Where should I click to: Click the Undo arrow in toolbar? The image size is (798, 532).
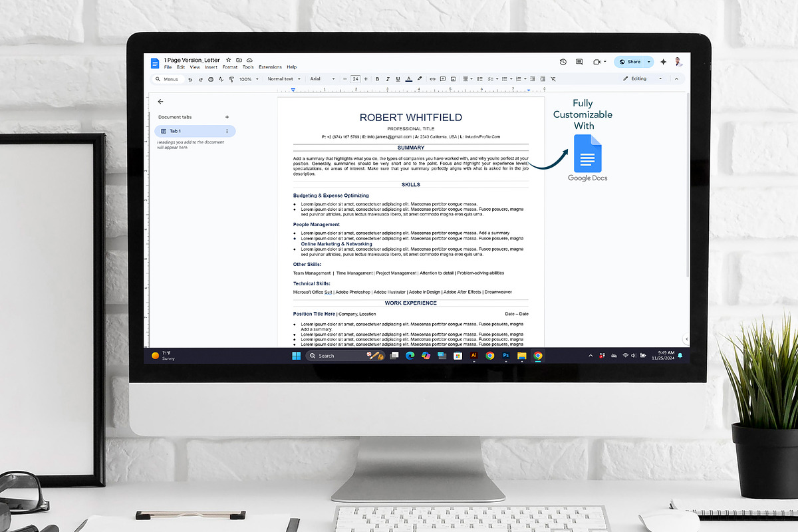coord(190,79)
